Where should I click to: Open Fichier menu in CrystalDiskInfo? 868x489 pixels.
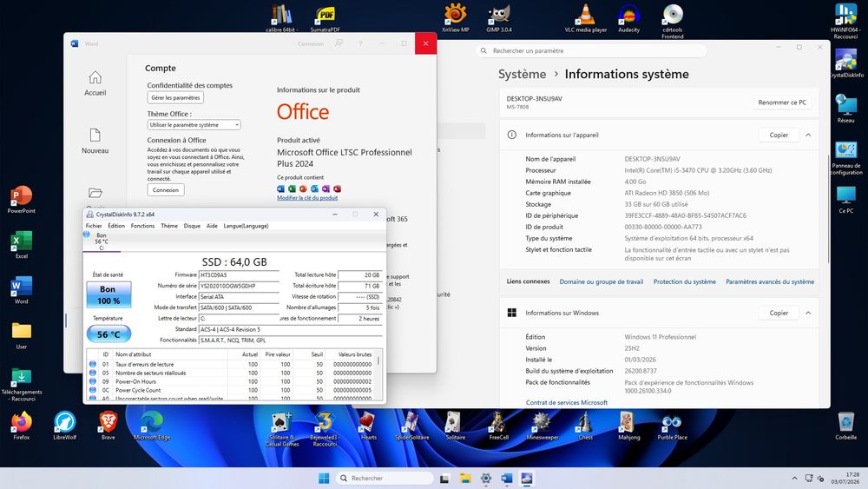pyautogui.click(x=94, y=226)
